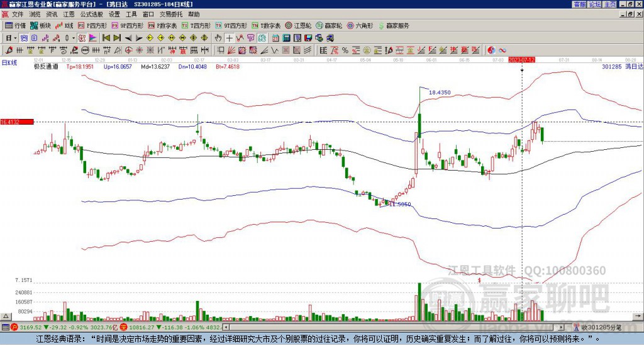Open the 浏览 menu
644x345 pixels.
pos(35,14)
